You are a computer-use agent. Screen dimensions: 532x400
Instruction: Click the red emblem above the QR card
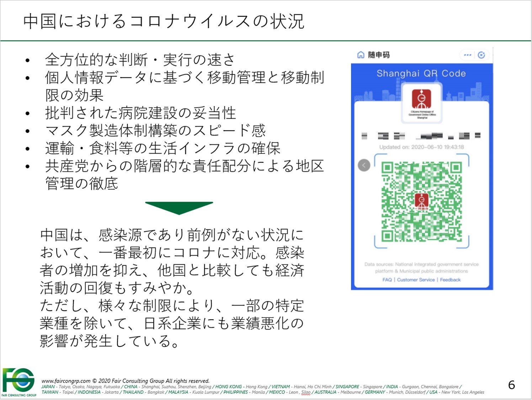[x=421, y=99]
